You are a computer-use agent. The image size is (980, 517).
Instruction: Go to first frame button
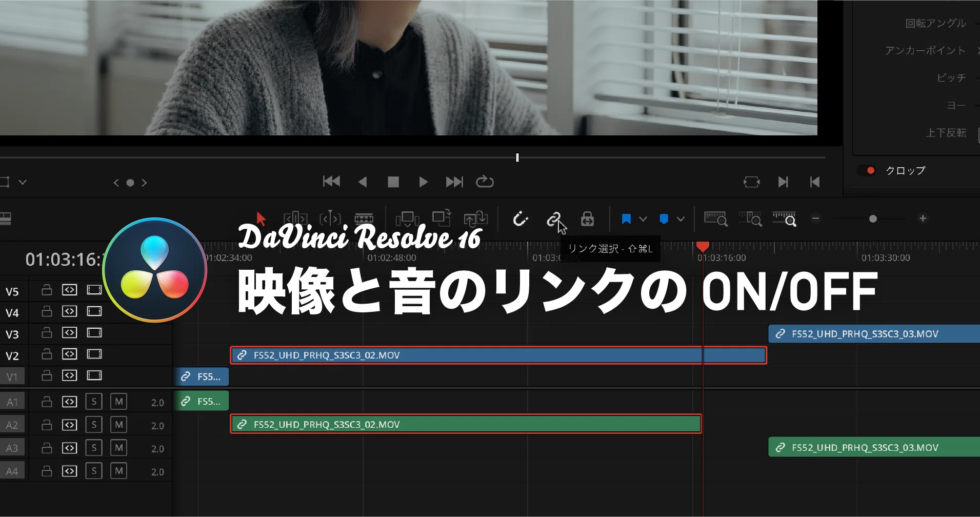331,182
